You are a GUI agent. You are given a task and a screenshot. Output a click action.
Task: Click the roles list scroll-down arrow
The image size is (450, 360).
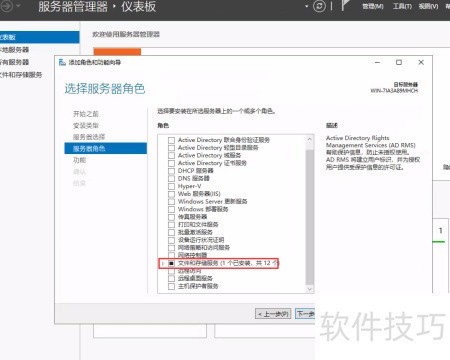(x=310, y=289)
